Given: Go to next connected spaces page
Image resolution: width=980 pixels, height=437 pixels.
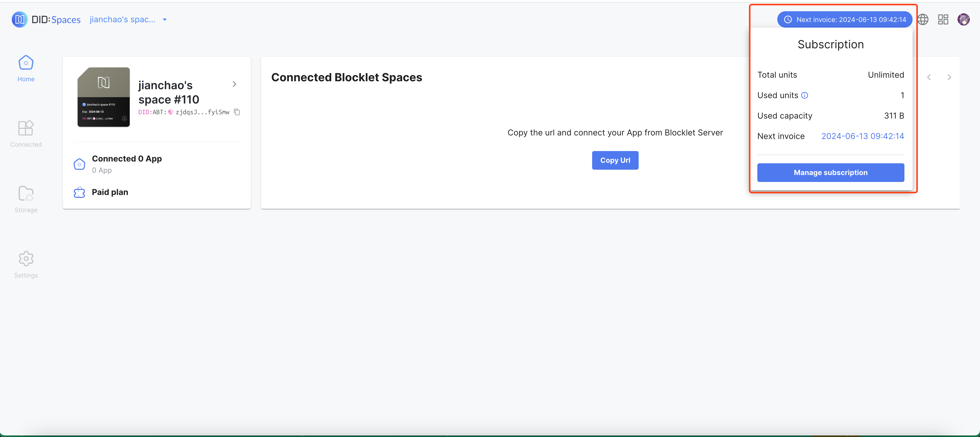Looking at the screenshot, I should tap(949, 77).
